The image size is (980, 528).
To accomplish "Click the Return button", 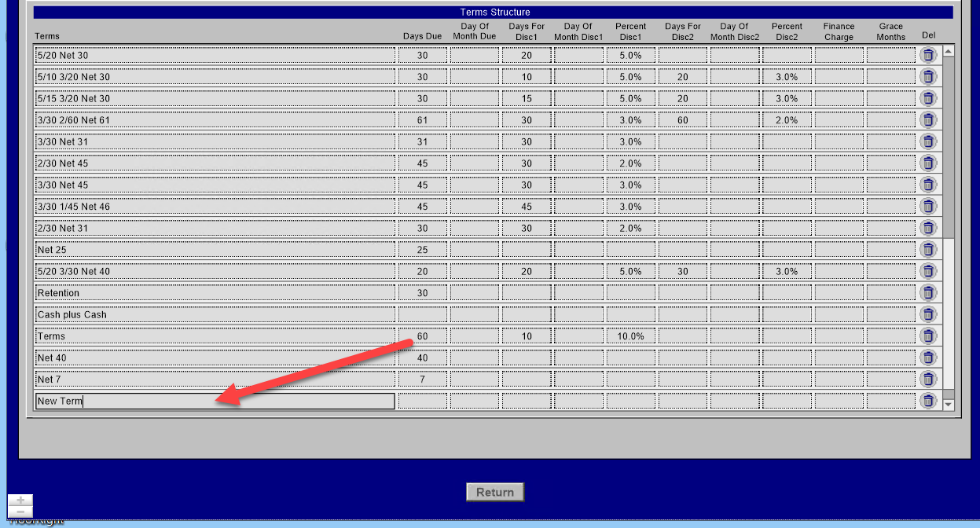I will (x=495, y=492).
